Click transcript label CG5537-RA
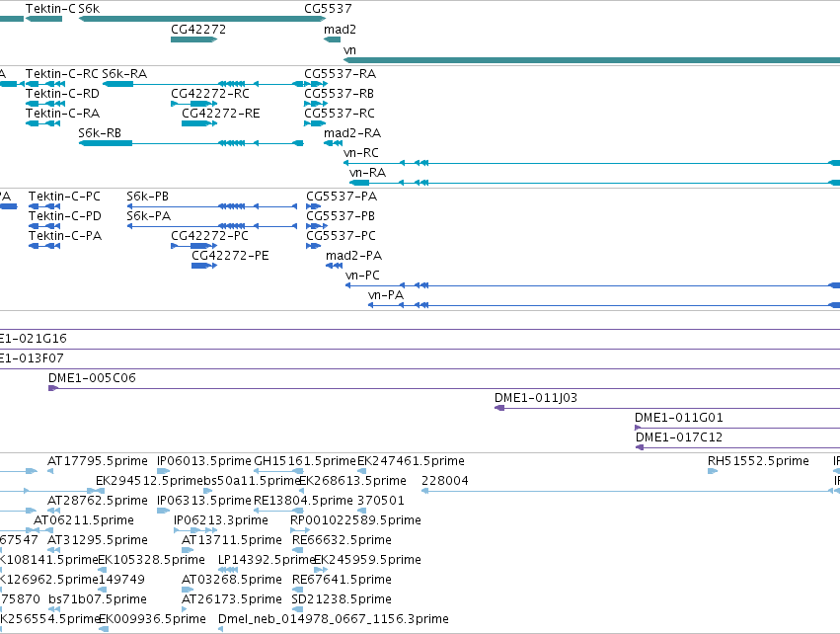 pyautogui.click(x=341, y=74)
